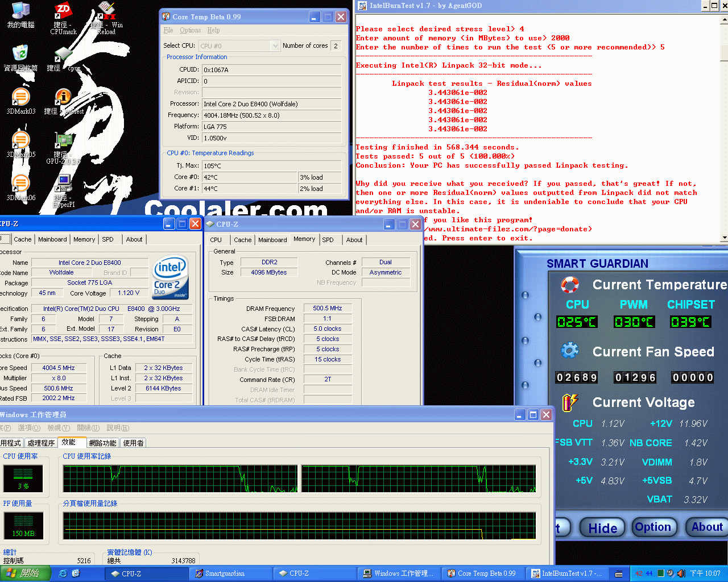
Task: Select the 捷徑 - Win Reload desktop shortcut
Action: (x=106, y=18)
